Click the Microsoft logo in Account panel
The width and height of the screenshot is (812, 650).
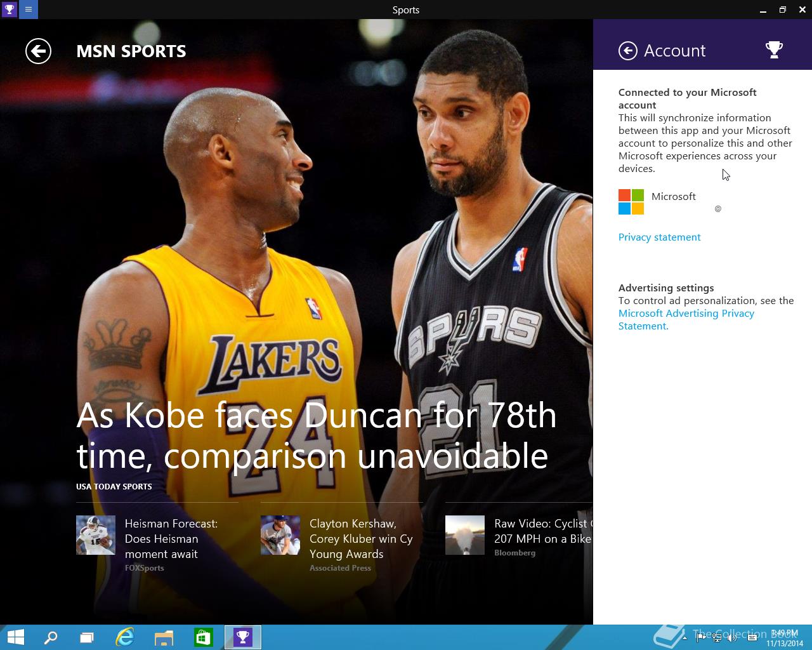[x=631, y=202]
